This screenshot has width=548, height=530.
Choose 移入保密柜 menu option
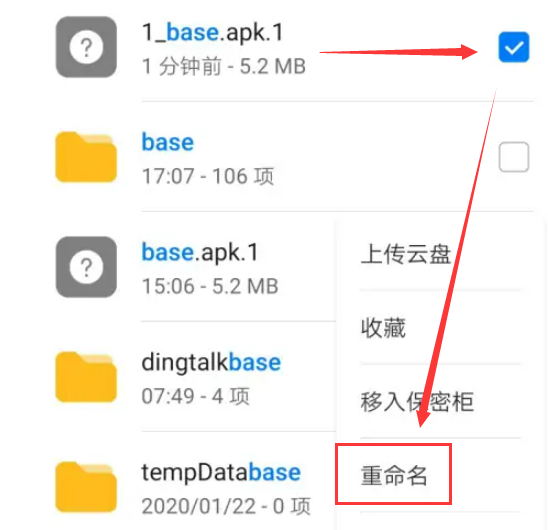(x=417, y=402)
